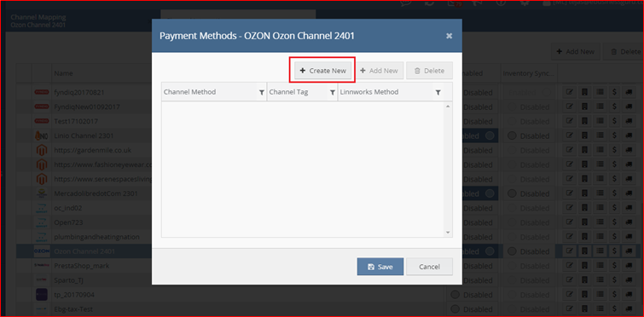
Task: Select the Linio Channel 2301 row
Action: [x=84, y=135]
